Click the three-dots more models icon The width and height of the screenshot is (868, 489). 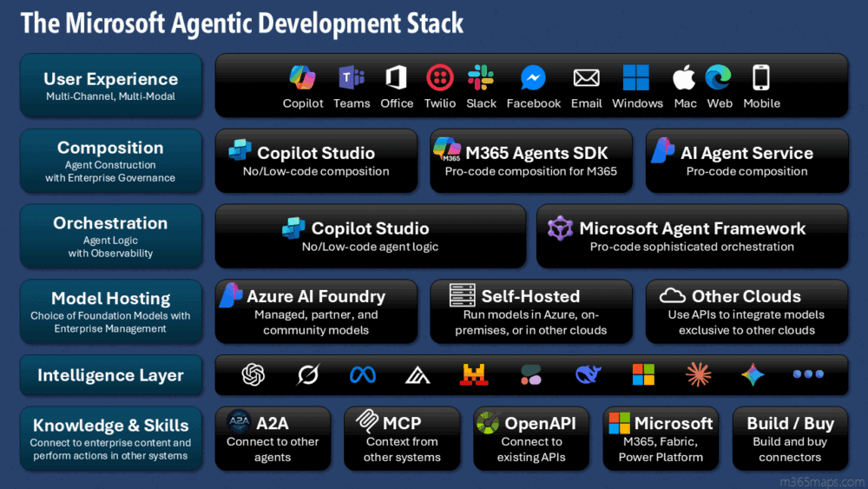pyautogui.click(x=808, y=374)
